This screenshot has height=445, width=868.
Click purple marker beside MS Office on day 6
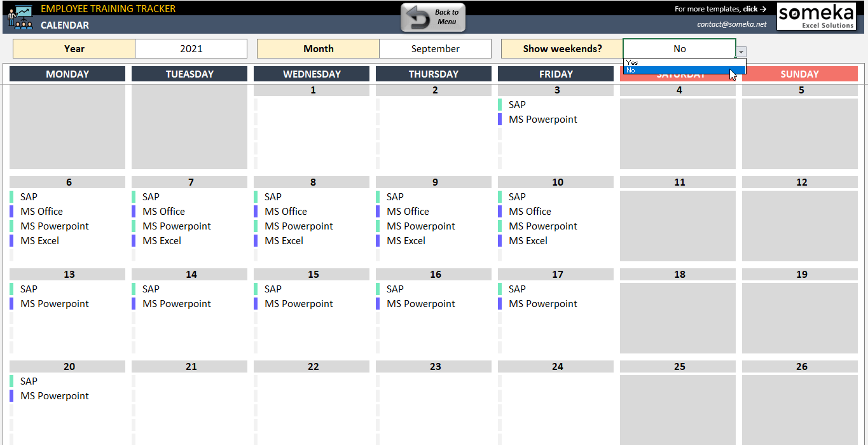coord(11,212)
